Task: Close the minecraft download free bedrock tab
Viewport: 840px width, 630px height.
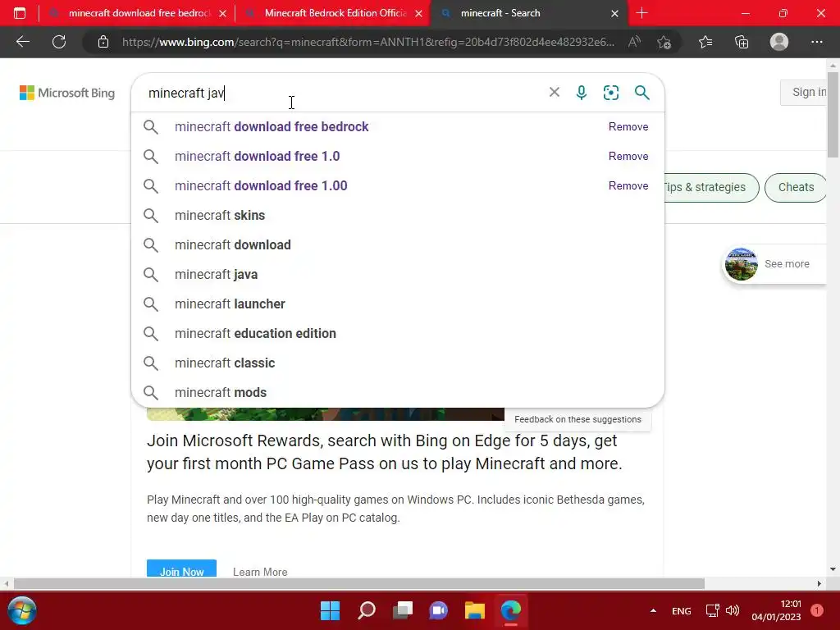Action: pos(223,13)
